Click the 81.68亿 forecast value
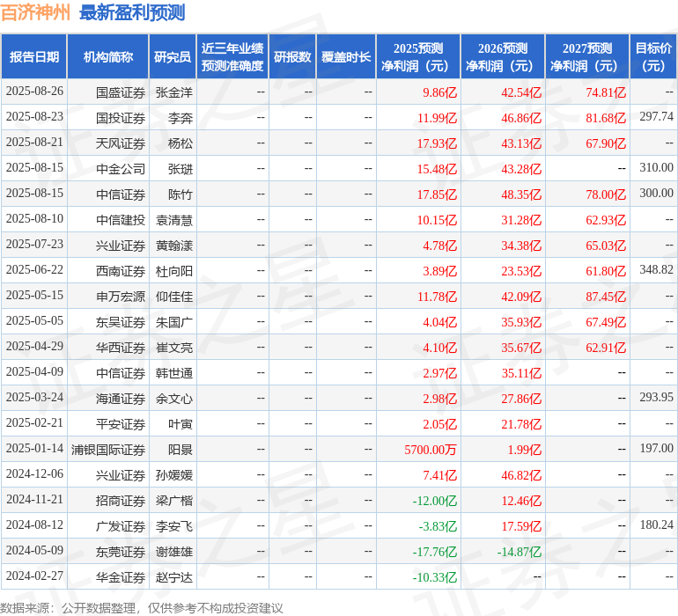 [606, 118]
